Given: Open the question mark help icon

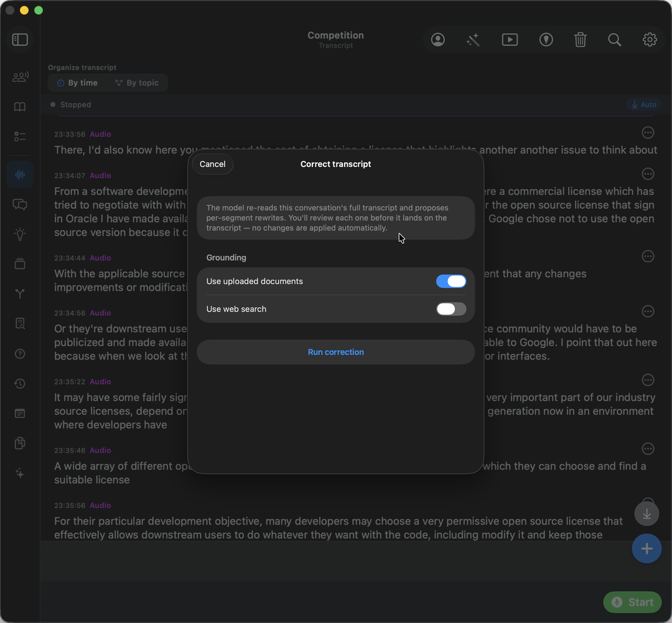Looking at the screenshot, I should click(x=20, y=354).
